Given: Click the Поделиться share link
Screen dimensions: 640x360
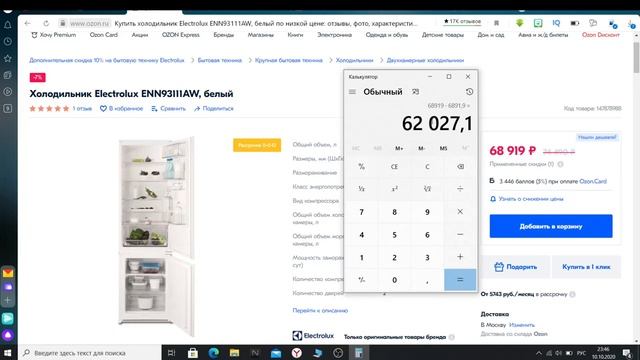Looking at the screenshot, I should [x=214, y=109].
